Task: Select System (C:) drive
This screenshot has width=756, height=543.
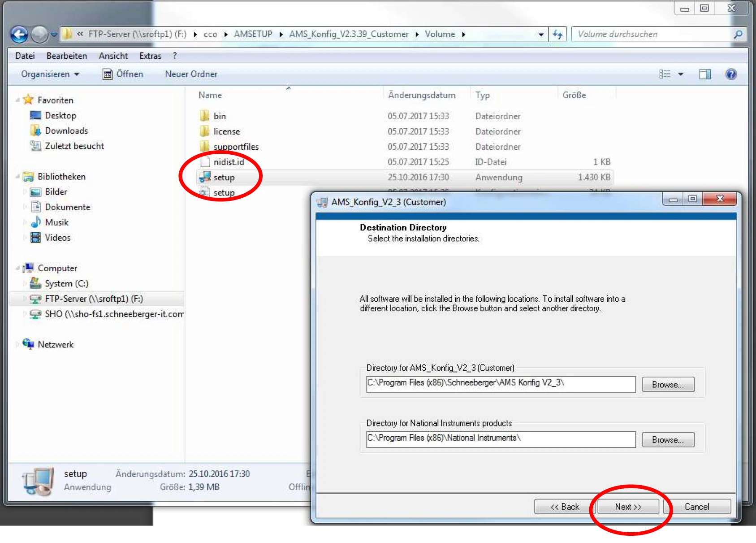Action: (x=66, y=283)
